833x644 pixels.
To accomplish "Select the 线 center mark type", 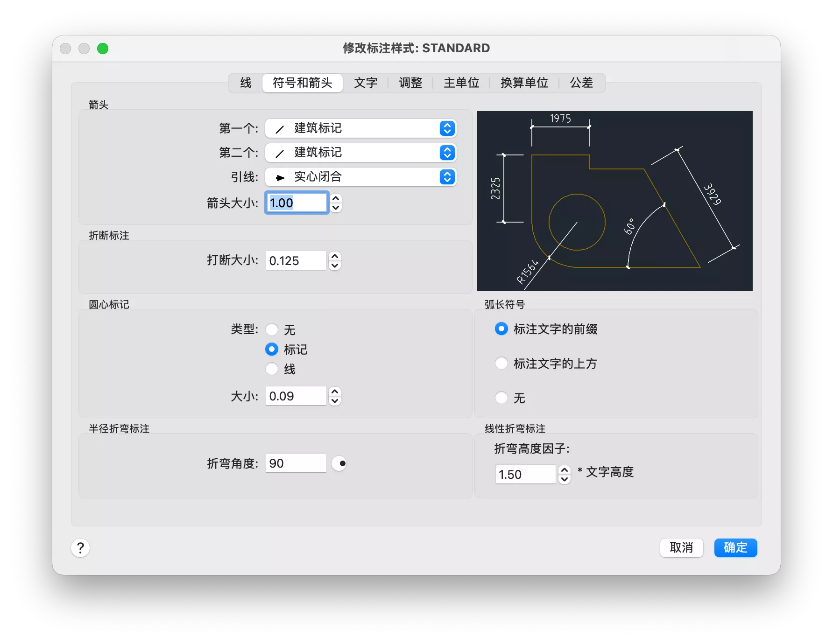I will (x=272, y=369).
